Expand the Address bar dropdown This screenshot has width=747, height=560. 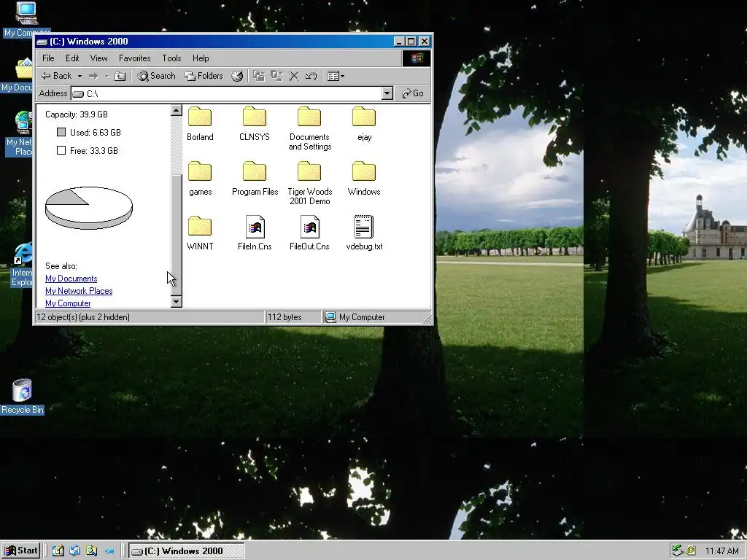pos(387,93)
